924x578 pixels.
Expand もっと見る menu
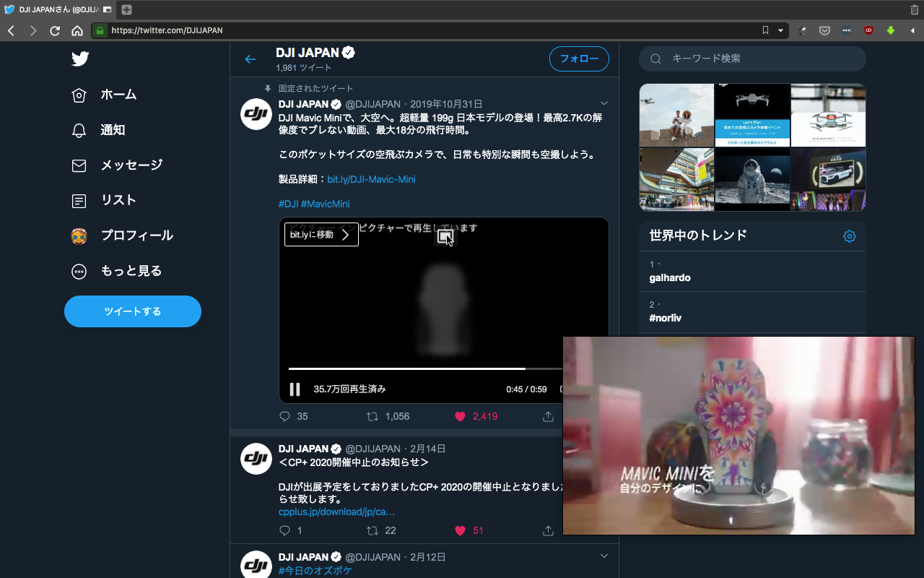(116, 271)
